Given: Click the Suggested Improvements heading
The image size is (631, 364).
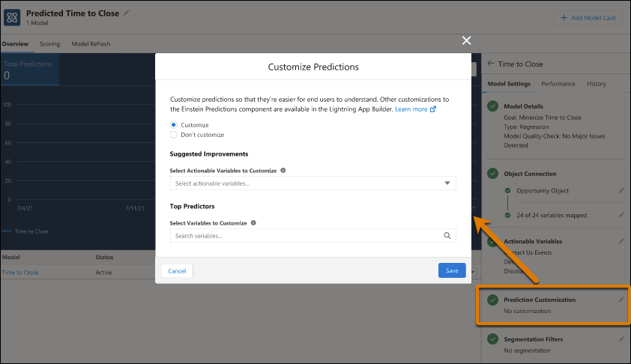Looking at the screenshot, I should tap(209, 154).
